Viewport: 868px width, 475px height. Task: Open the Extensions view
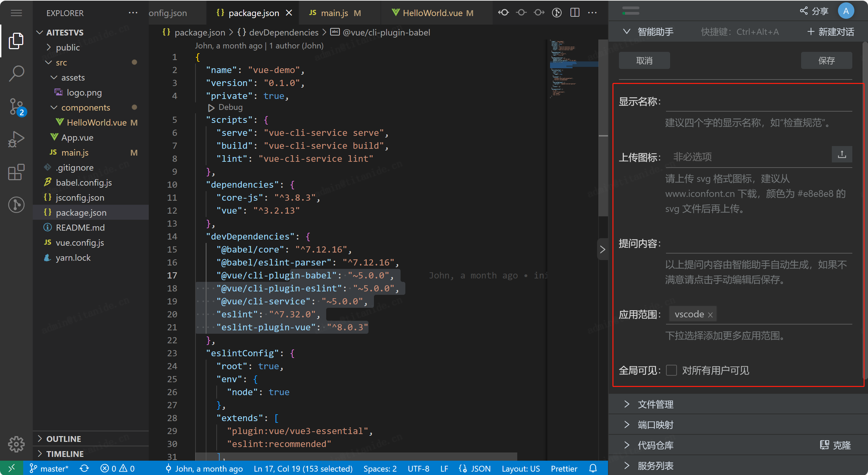[x=16, y=172]
